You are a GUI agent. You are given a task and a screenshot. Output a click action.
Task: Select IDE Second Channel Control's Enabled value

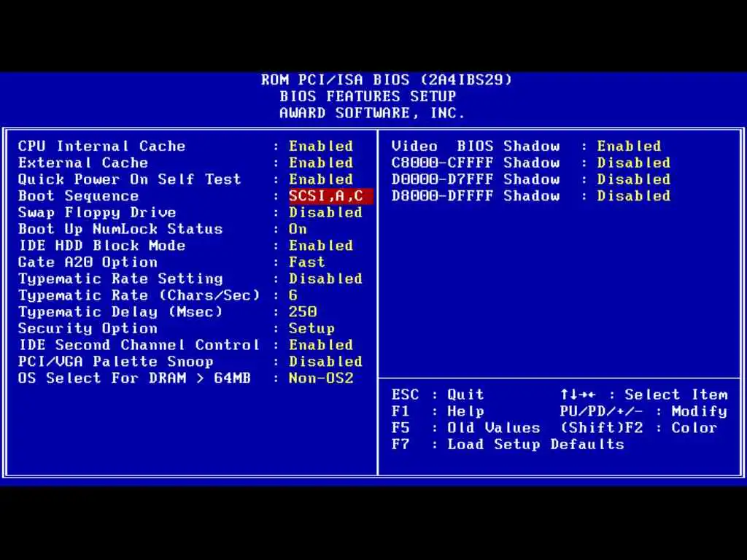(321, 345)
